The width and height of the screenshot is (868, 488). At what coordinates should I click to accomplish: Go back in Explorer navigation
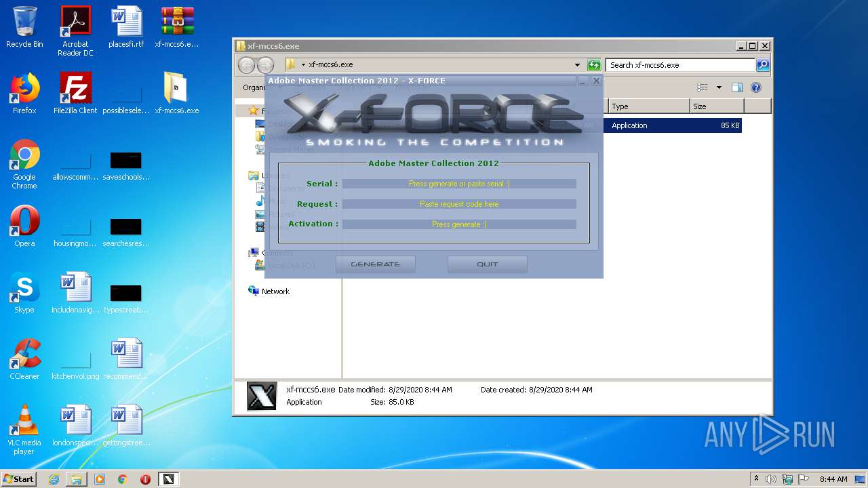246,65
